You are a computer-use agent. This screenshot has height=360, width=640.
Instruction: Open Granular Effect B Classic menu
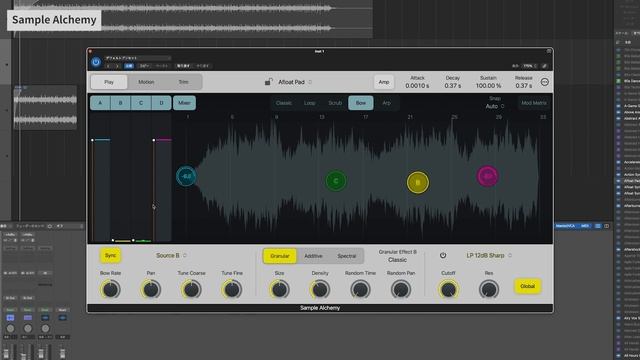pos(398,256)
